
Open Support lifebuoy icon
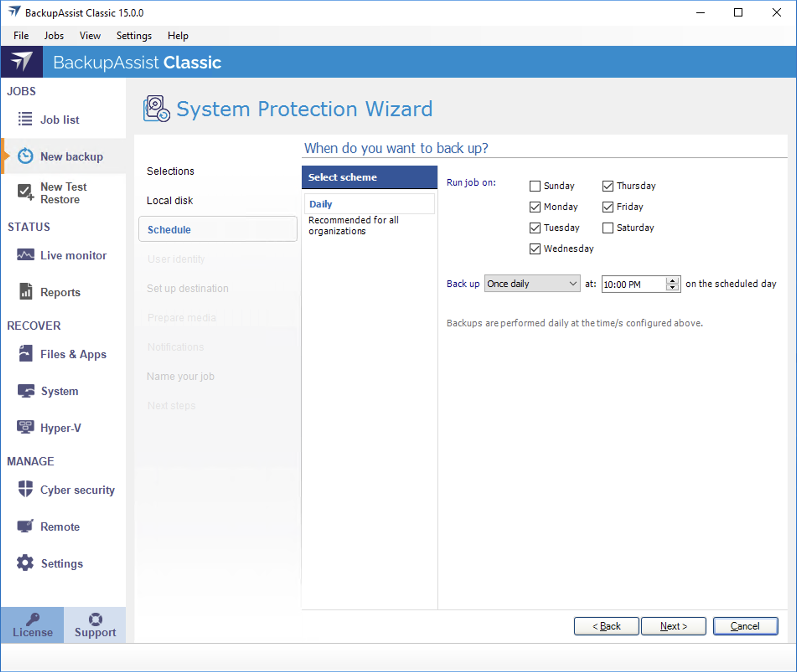click(x=95, y=619)
